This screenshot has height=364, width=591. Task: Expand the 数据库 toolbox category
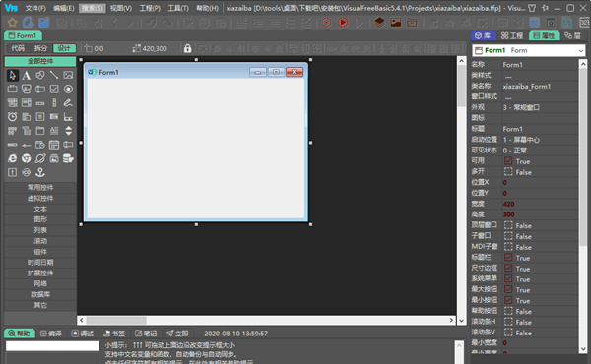coord(40,294)
